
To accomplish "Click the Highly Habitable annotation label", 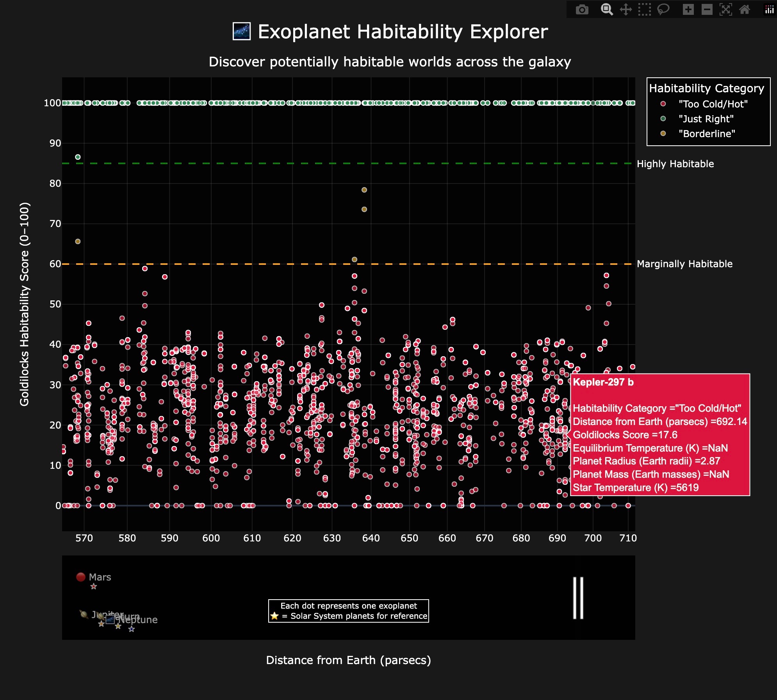I will (x=675, y=164).
